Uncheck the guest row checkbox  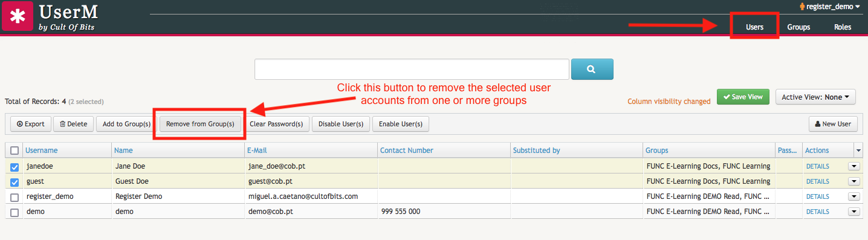15,182
